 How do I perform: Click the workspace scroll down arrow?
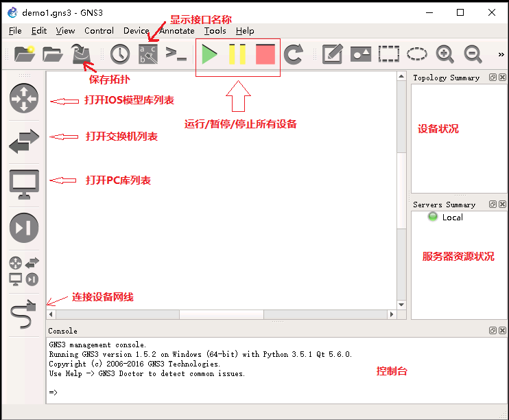tap(401, 305)
